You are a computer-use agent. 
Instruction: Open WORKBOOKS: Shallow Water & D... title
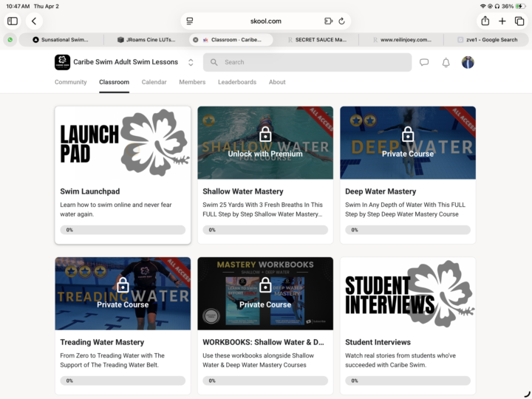(x=263, y=342)
